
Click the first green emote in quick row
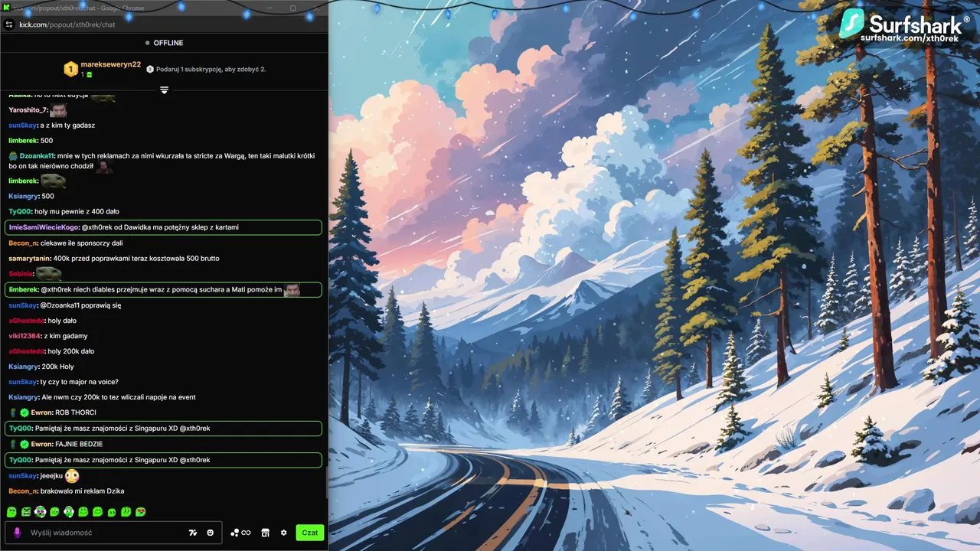11,512
